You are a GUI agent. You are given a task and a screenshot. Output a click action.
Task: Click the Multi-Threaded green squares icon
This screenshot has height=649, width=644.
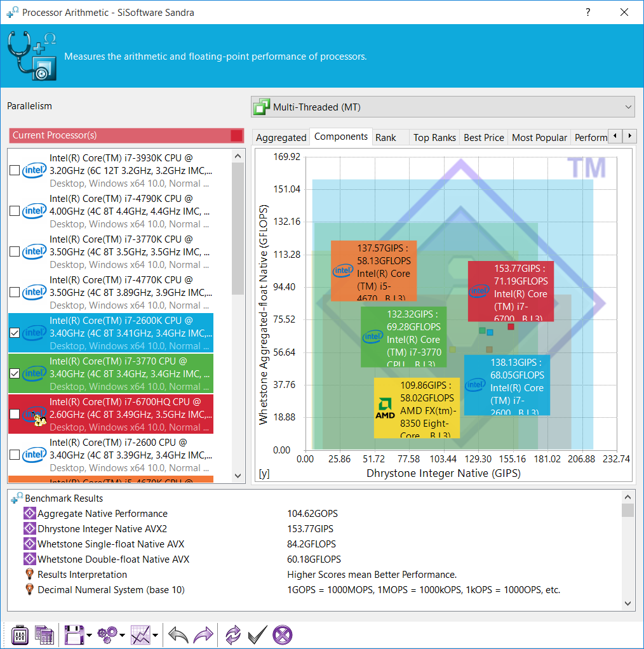[x=262, y=107]
